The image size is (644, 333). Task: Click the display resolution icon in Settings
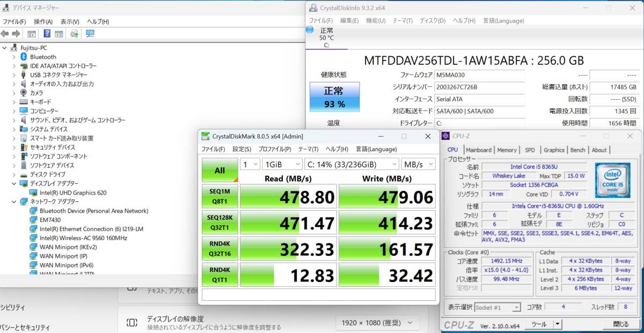(x=131, y=323)
